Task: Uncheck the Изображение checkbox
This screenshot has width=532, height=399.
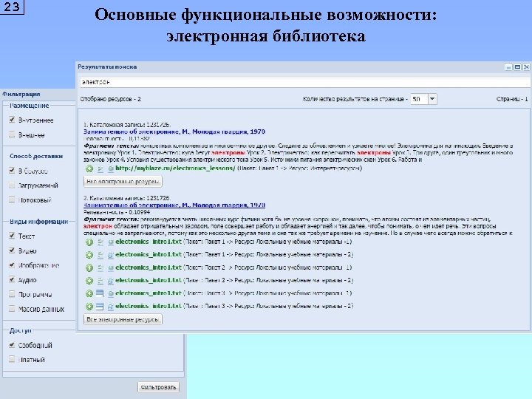Action: [12, 265]
